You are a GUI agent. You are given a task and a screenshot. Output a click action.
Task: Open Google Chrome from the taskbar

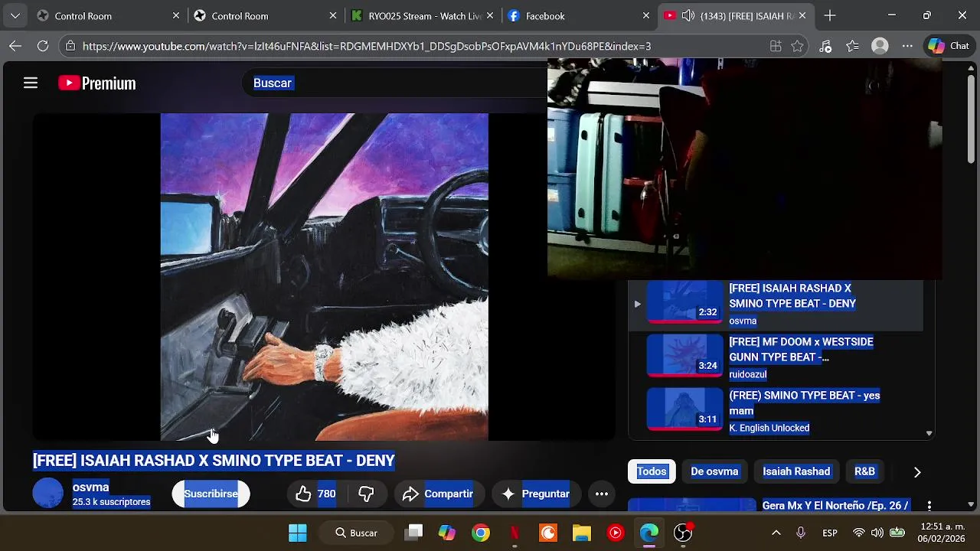(481, 533)
